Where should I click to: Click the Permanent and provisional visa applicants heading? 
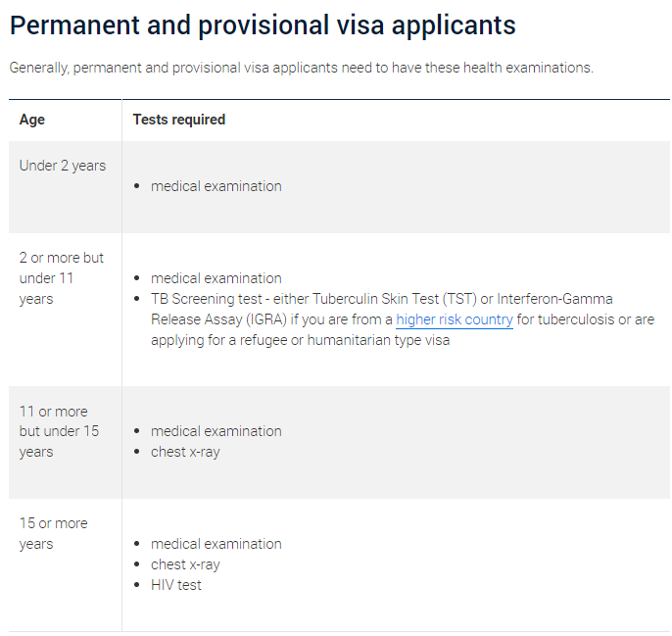click(x=263, y=24)
